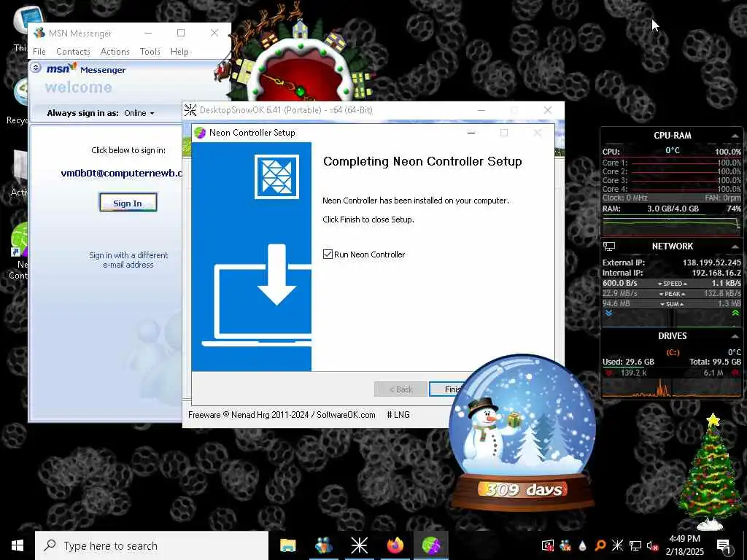Viewport: 747px width, 560px height.
Task: Open 'Sign in with a different e-mail address' link
Action: tap(128, 260)
